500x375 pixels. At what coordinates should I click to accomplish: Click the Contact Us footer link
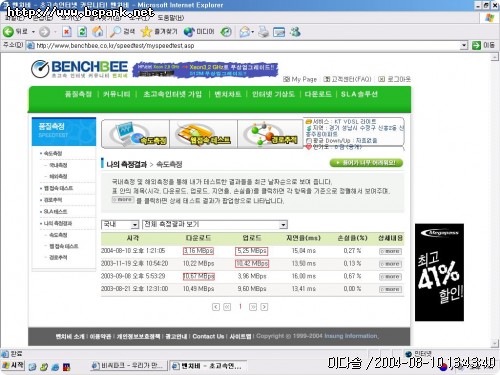click(x=208, y=336)
